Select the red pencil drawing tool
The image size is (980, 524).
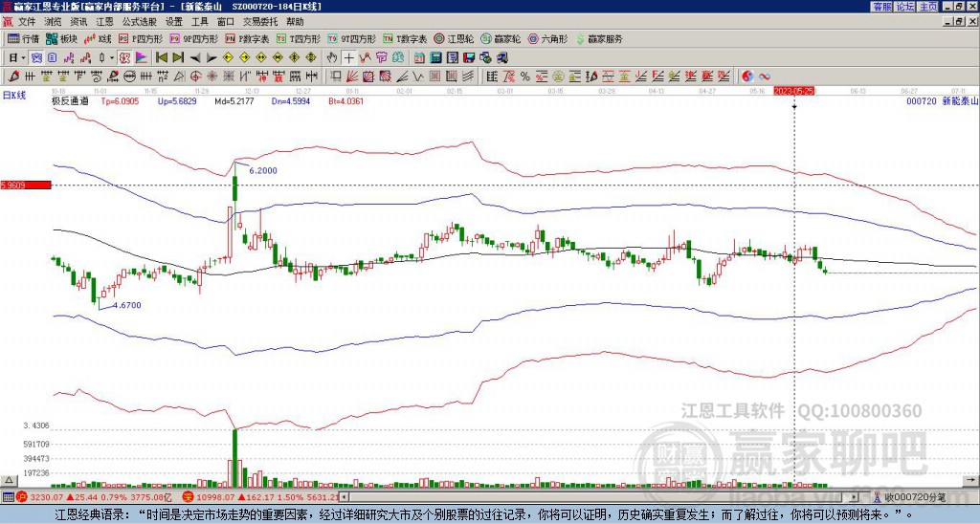13,76
